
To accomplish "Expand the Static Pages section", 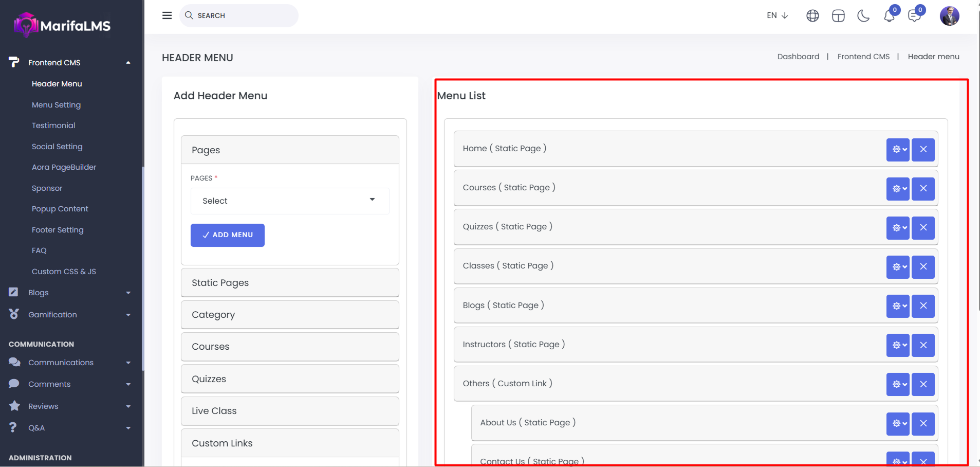I will 290,283.
